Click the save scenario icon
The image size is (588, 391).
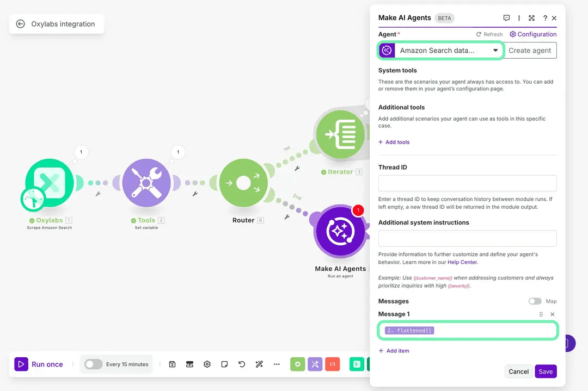point(172,364)
